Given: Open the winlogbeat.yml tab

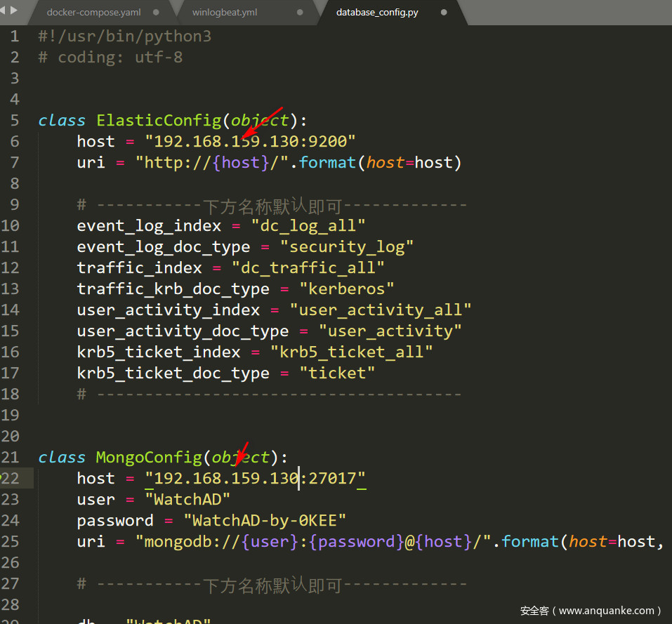Looking at the screenshot, I should point(224,13).
